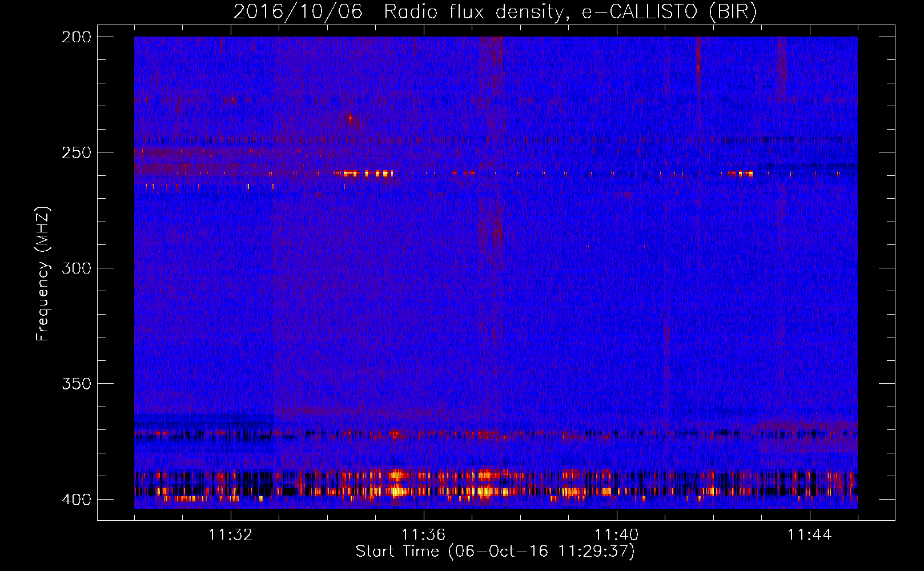Screen dimensions: 924x571
Task: Click the 11:44 time tick label
Action: 809,535
